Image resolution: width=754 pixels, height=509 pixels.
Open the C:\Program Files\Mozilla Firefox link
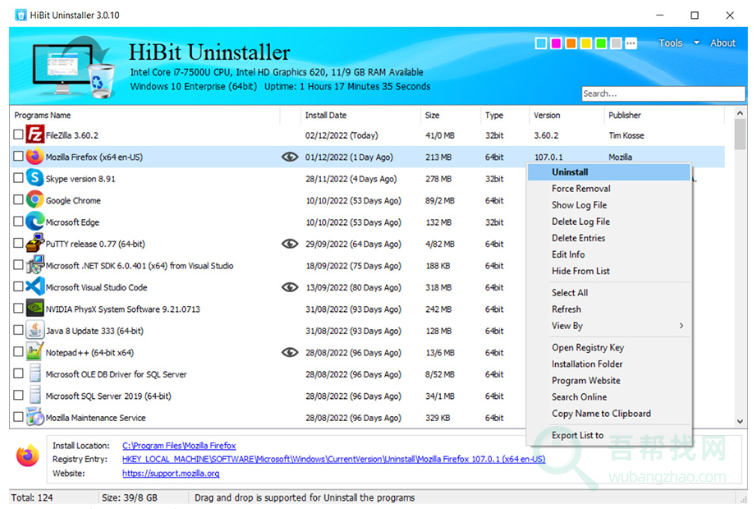click(179, 446)
